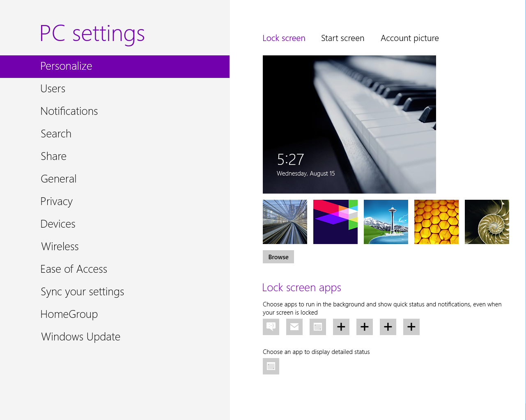
Task: Open Ease of Access settings
Action: (115, 269)
